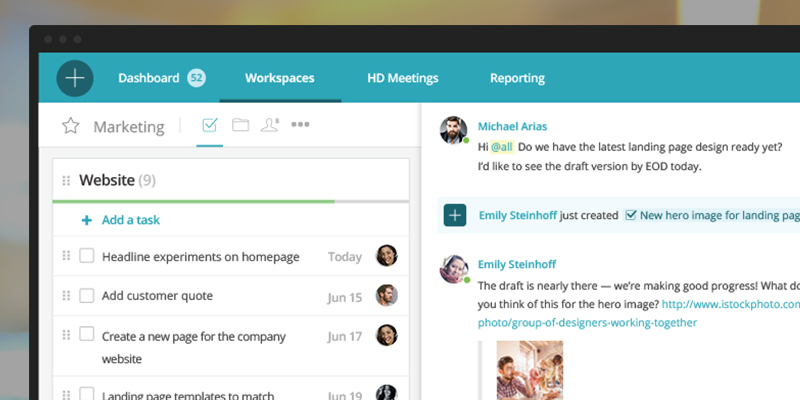Click the round plus create button
The width and height of the screenshot is (800, 400).
tap(75, 78)
